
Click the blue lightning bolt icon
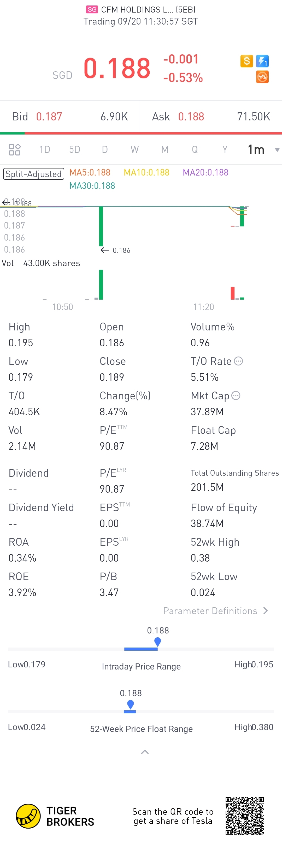coord(262,61)
